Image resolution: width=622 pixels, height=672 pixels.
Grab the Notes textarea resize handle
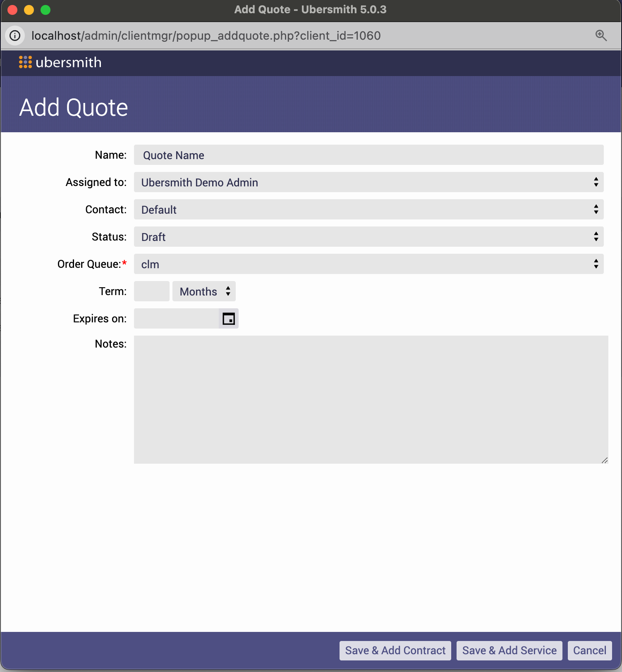tap(605, 460)
